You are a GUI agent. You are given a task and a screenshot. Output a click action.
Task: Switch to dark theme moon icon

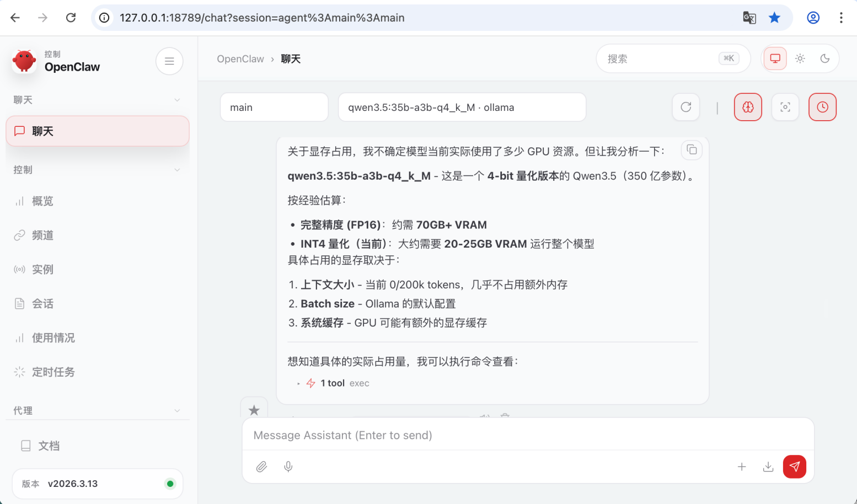(x=825, y=58)
